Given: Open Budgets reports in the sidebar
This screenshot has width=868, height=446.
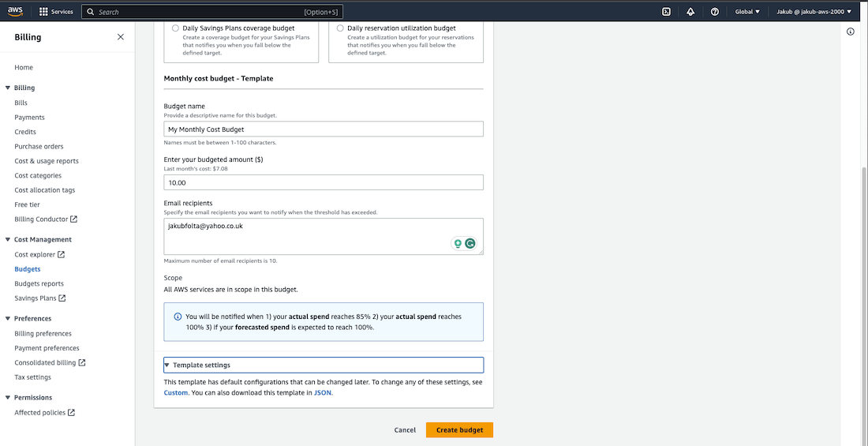Looking at the screenshot, I should click(x=39, y=283).
